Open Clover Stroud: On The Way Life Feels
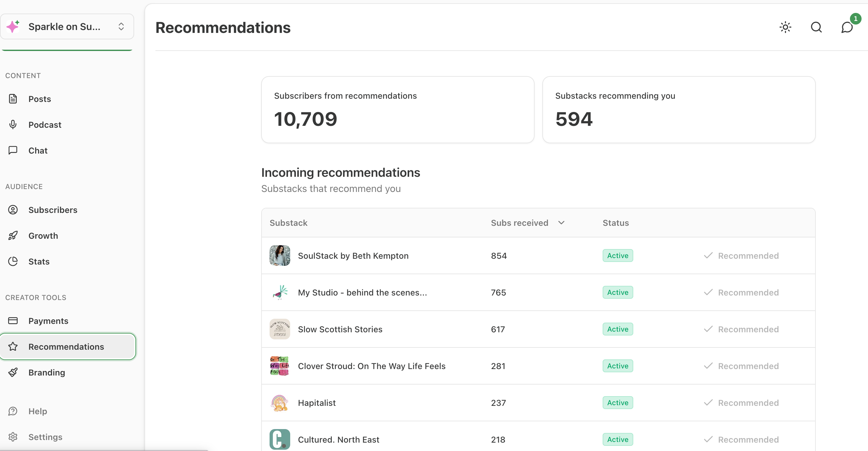868x451 pixels. click(x=371, y=366)
